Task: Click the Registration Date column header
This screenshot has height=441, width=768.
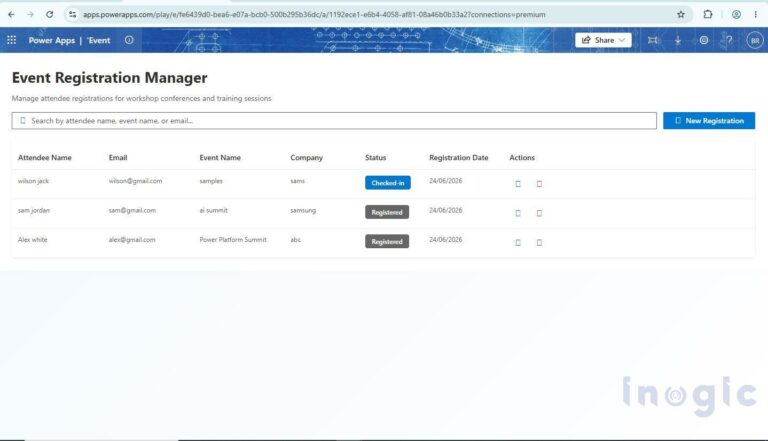Action: pos(458,158)
